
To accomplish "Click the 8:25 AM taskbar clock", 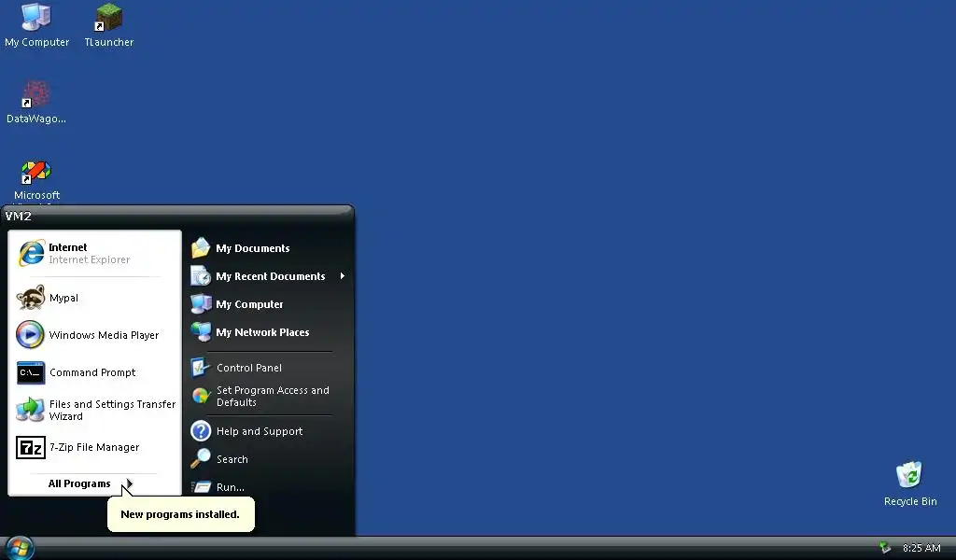I will 921,548.
